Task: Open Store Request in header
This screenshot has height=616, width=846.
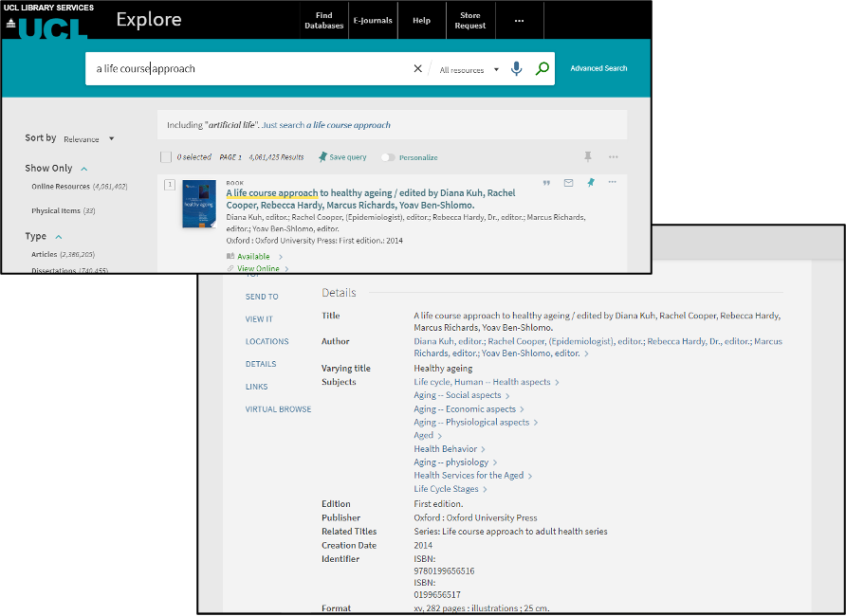Action: click(x=469, y=21)
